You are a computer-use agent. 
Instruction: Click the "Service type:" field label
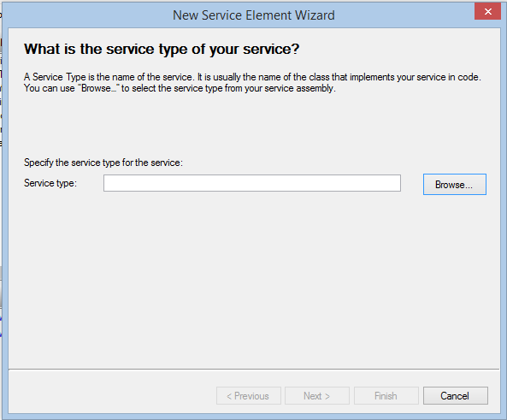point(50,183)
